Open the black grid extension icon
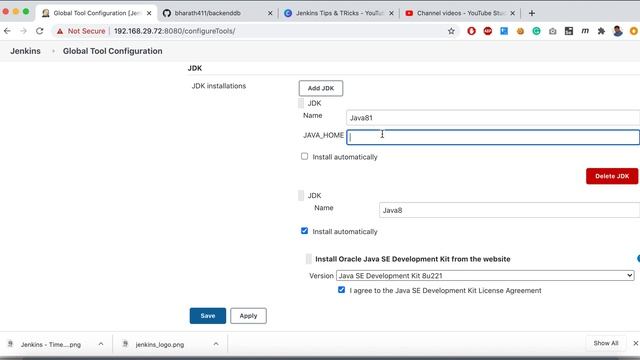 (569, 31)
